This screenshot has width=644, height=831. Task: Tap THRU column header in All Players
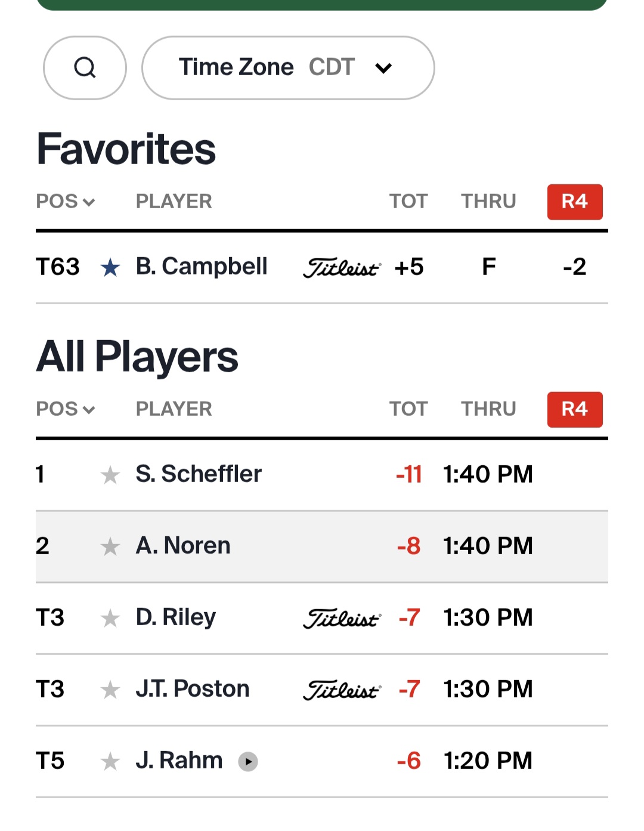click(x=488, y=409)
